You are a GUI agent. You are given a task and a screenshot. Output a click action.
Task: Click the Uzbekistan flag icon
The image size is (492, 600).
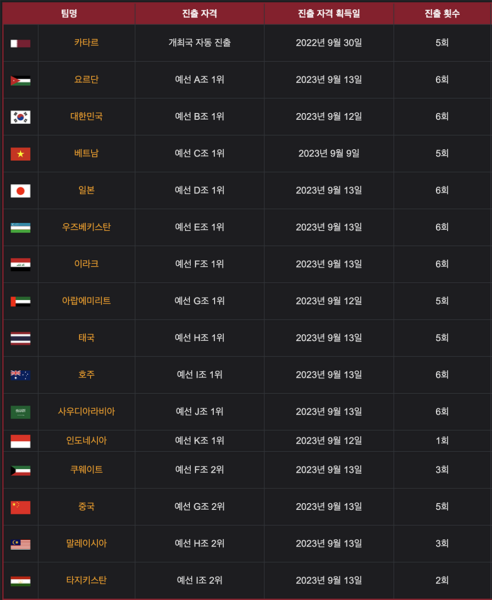[20, 228]
